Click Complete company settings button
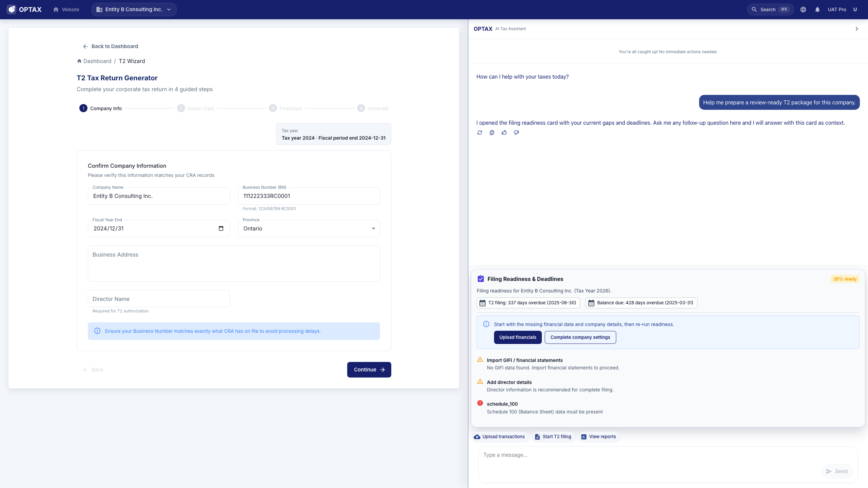 coord(580,337)
